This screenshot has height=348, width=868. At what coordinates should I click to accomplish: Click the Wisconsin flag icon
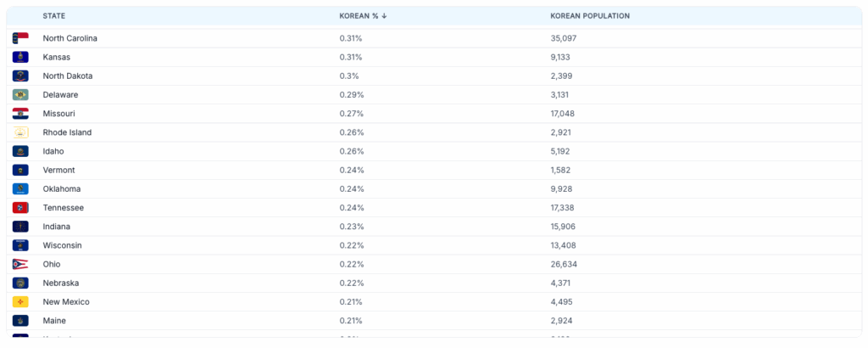point(20,245)
